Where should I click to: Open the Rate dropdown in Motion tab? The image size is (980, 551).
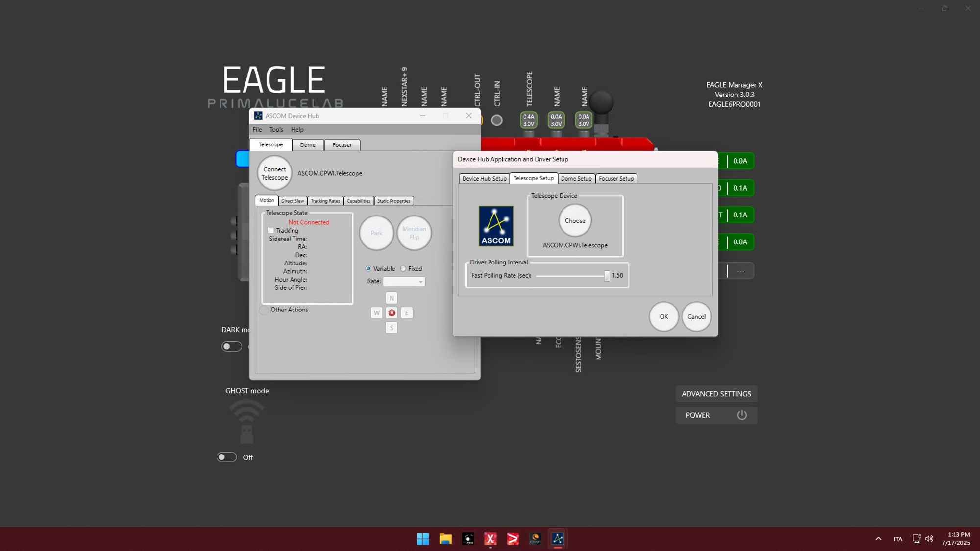404,282
